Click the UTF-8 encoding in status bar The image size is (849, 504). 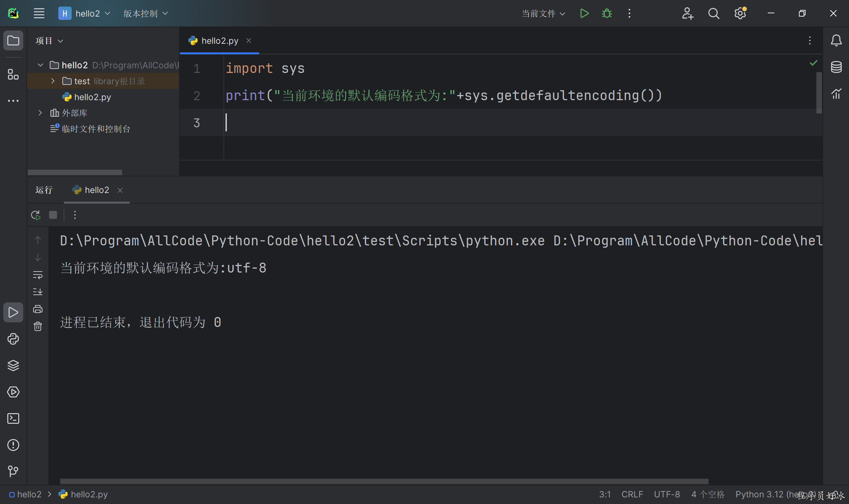click(x=667, y=494)
